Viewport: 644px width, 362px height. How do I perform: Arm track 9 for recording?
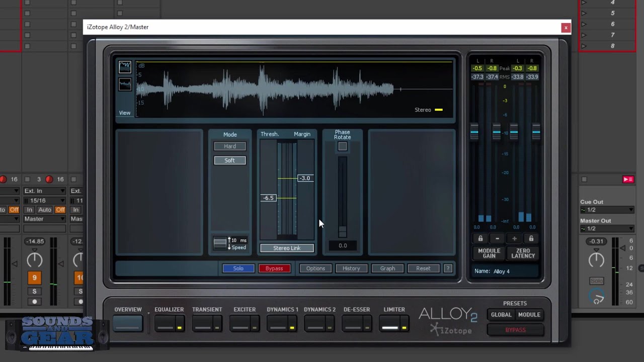34,302
